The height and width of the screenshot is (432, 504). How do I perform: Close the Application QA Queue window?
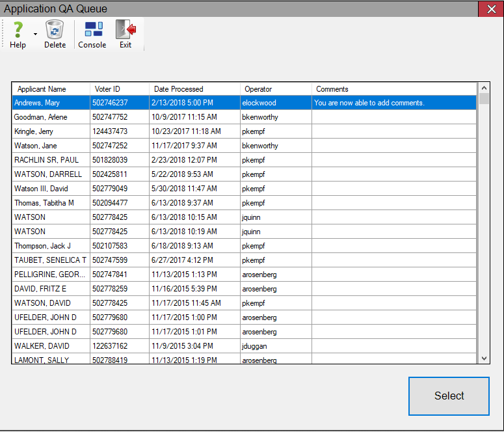(x=491, y=9)
